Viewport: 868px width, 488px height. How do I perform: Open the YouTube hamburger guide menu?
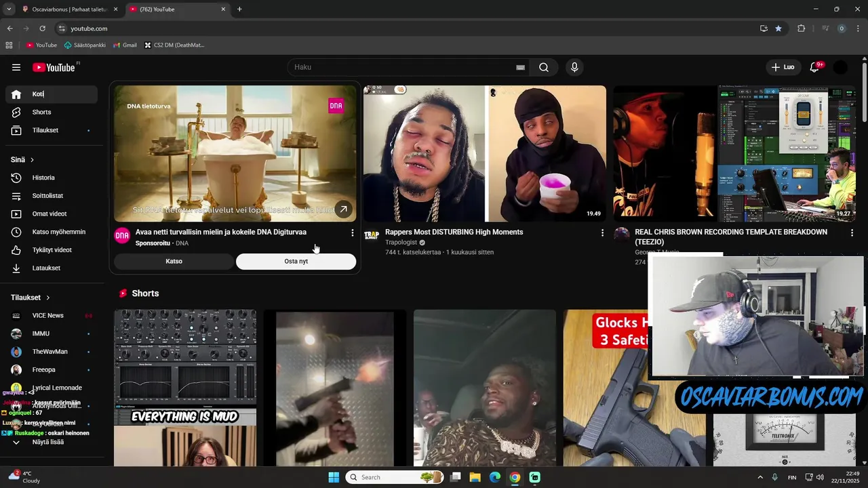click(16, 67)
